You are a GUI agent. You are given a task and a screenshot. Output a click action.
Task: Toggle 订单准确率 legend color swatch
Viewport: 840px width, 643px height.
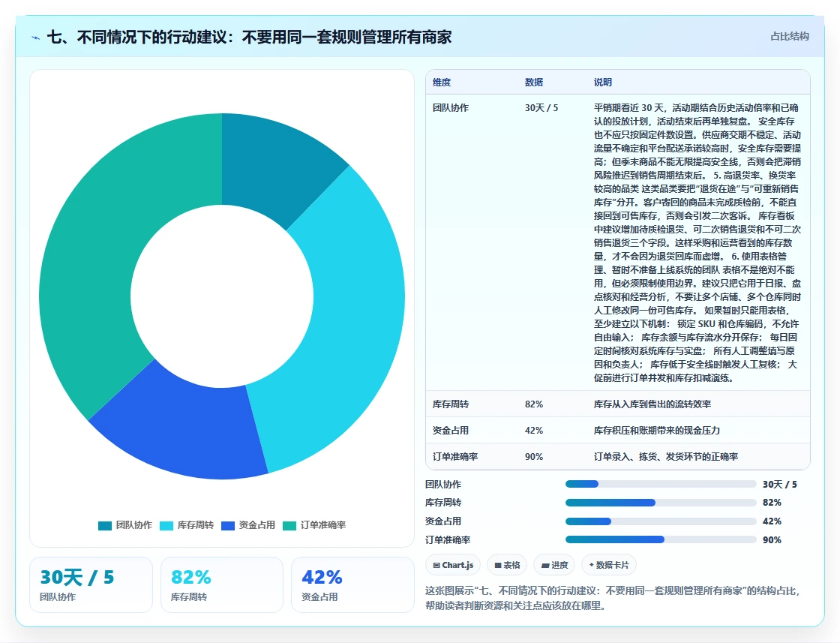(289, 526)
